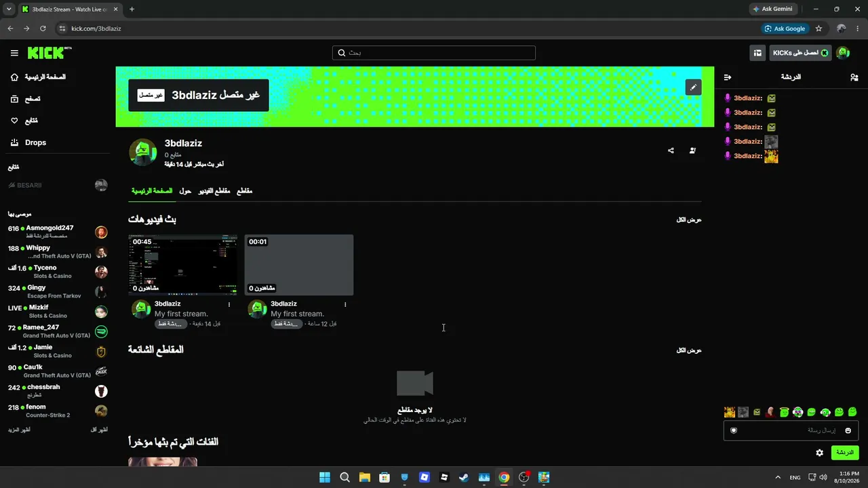Screen dimensions: 868x488
Task: Open chessbrah recommended channel
Action: click(x=58, y=391)
